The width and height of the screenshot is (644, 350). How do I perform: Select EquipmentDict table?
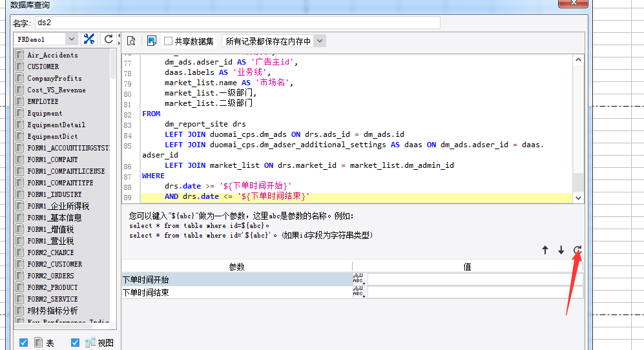[x=52, y=136]
